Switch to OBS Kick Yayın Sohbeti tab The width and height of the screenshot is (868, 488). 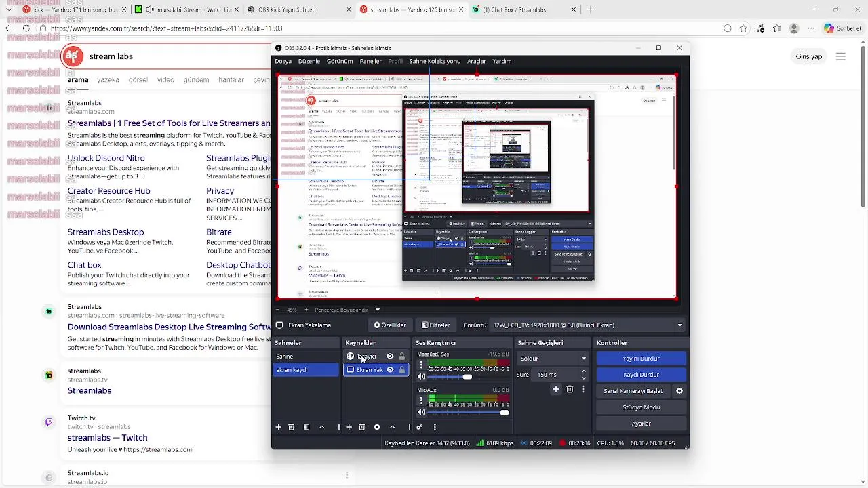299,9
